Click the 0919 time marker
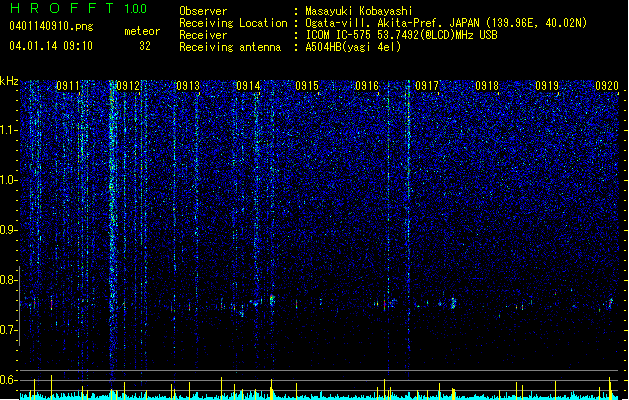The width and height of the screenshot is (629, 400). point(547,86)
